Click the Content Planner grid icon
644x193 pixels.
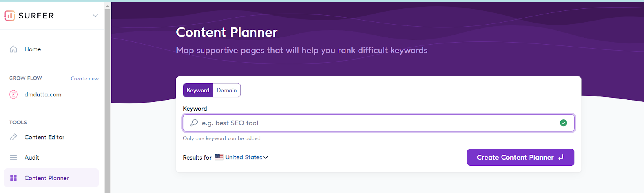13,178
